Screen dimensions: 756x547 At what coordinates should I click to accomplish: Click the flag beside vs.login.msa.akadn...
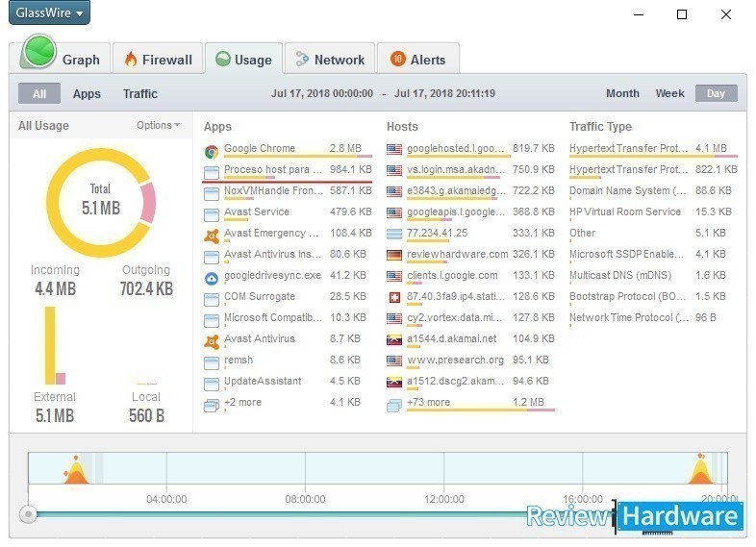[394, 170]
